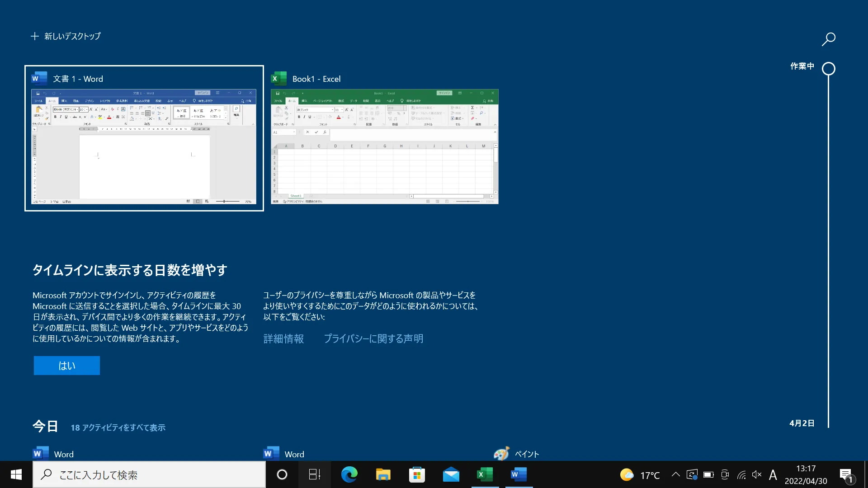Open the clock showing 13:17 2022/04/30
Image resolution: width=868 pixels, height=488 pixels.
coord(806,475)
